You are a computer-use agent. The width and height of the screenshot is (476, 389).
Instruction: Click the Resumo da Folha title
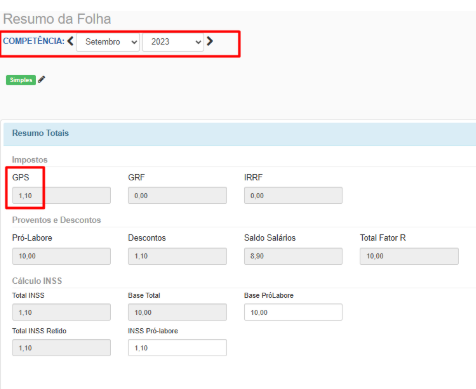click(x=57, y=19)
